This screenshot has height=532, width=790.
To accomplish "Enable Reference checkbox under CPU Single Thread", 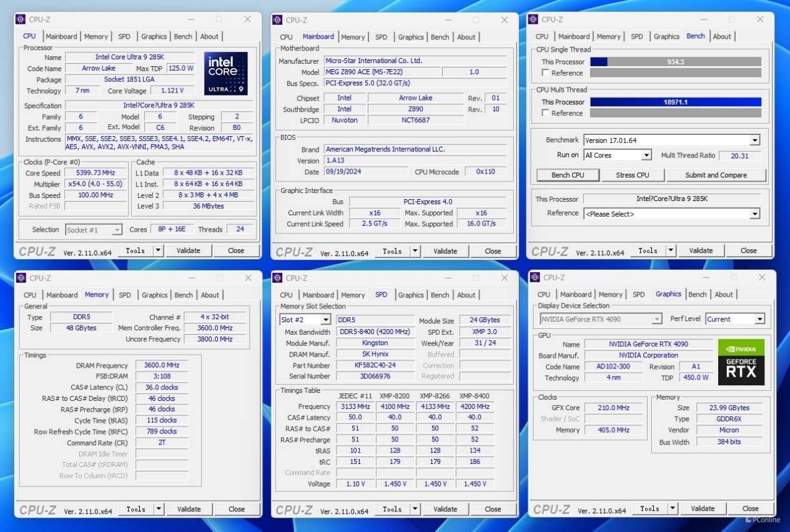I will pos(545,73).
